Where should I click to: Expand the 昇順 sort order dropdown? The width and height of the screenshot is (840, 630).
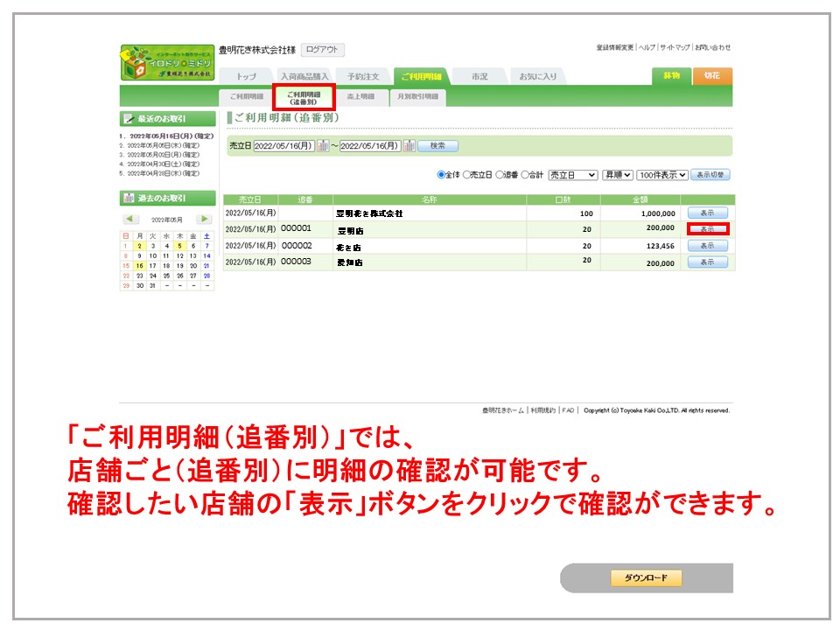point(617,175)
